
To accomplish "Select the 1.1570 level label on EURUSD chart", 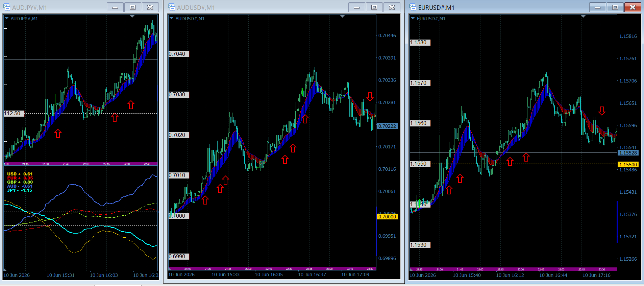I will click(420, 83).
